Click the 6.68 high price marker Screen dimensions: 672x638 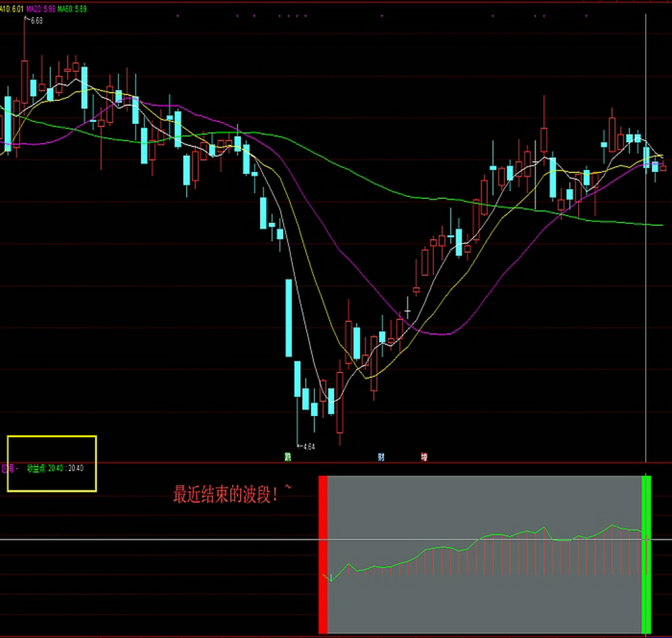(36, 21)
